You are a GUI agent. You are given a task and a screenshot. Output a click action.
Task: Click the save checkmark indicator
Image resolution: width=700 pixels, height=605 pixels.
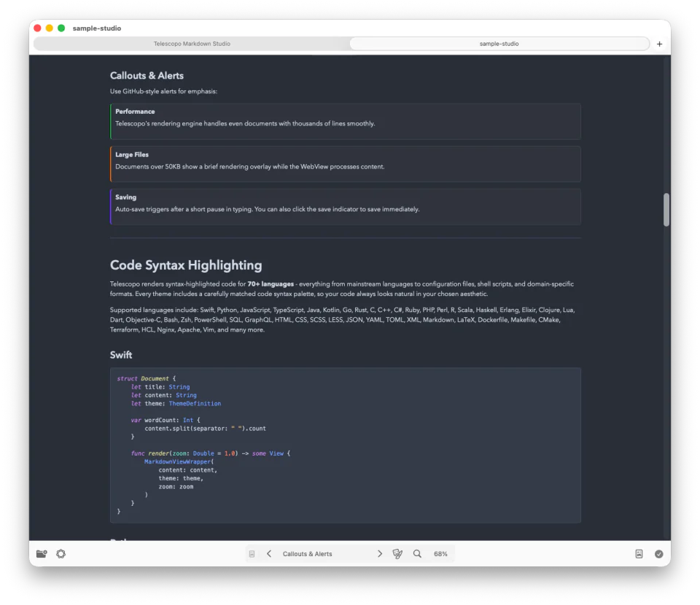pyautogui.click(x=659, y=554)
